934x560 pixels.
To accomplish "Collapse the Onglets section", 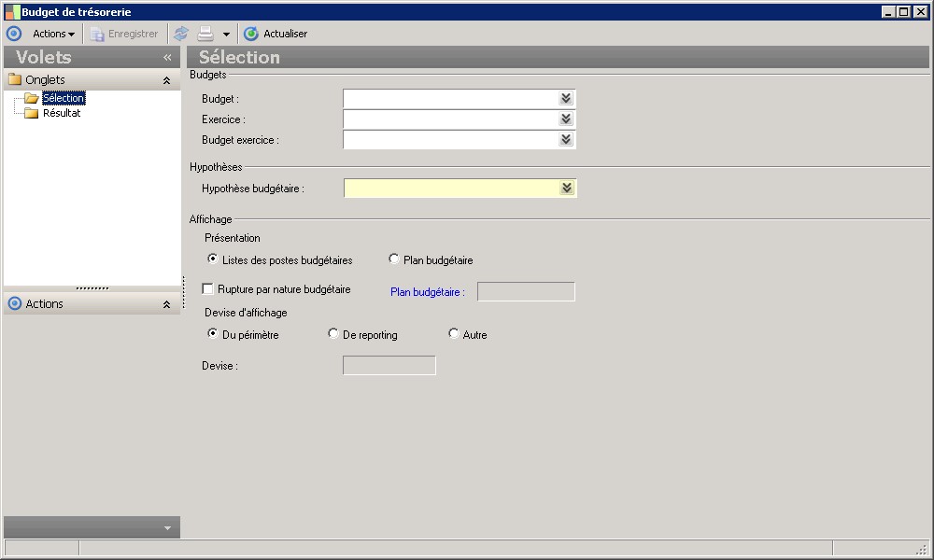I will tap(167, 80).
